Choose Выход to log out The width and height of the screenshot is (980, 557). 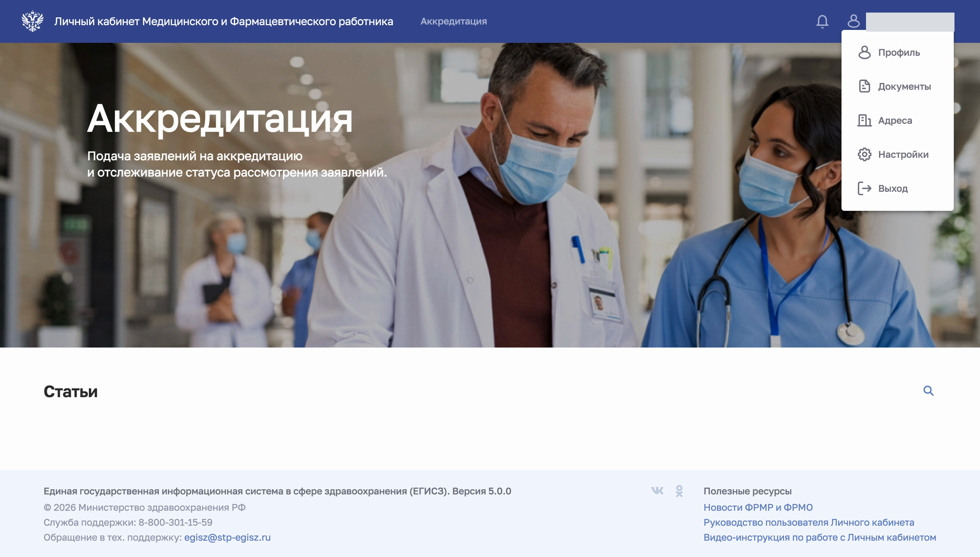pos(897,189)
